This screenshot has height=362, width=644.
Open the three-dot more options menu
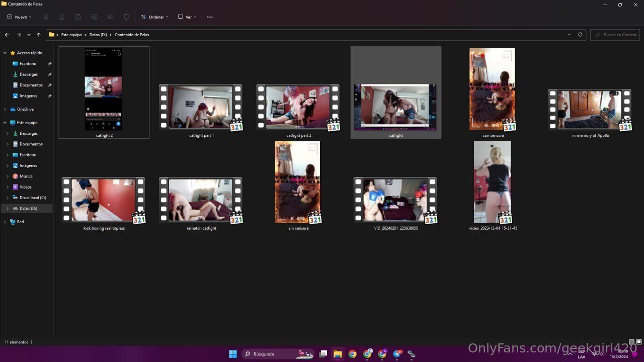point(210,17)
